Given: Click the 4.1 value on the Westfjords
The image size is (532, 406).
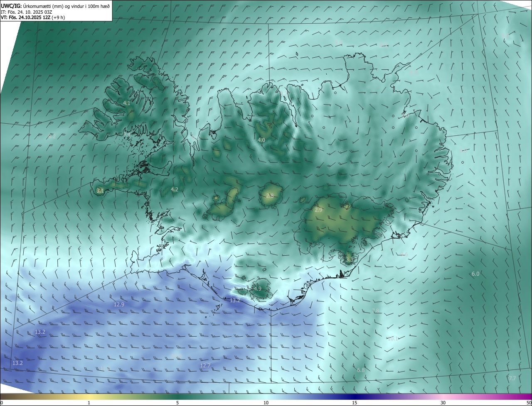Looking at the screenshot, I should (x=127, y=103).
